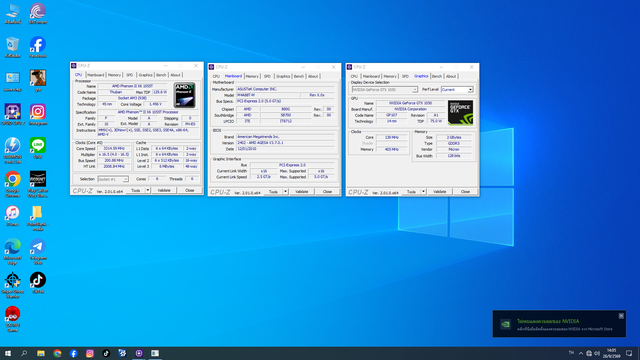This screenshot has width=640, height=360.
Task: Switch to Bench tab in left CPU-Z window
Action: click(x=161, y=75)
